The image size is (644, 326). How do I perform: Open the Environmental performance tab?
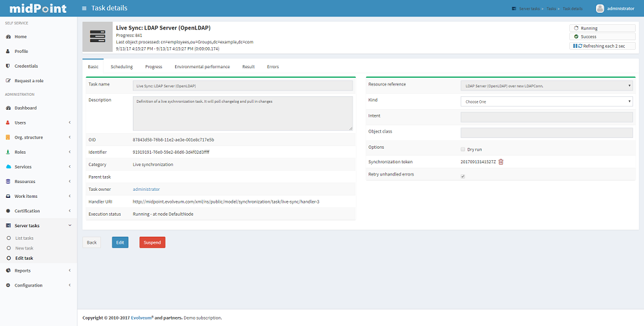[202, 66]
